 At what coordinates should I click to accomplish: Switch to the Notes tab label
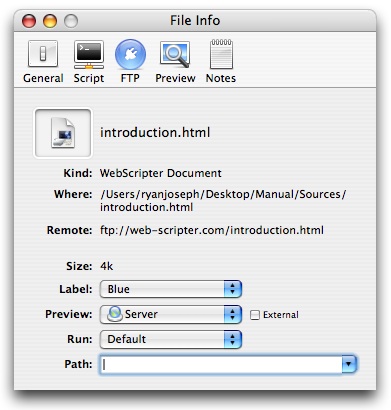click(x=221, y=78)
